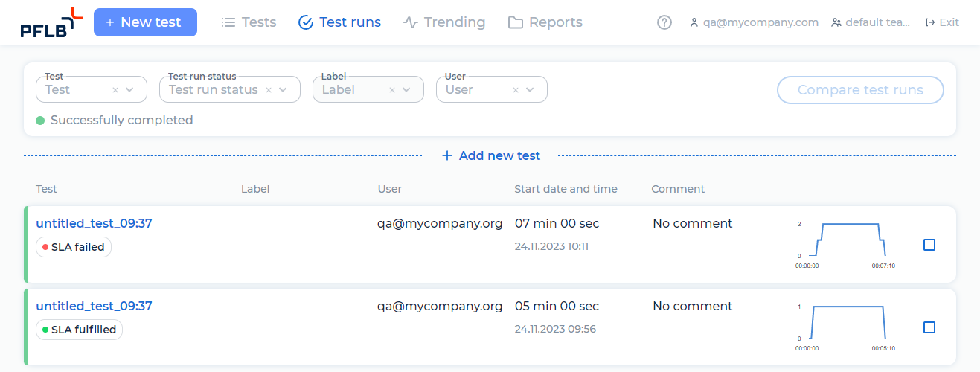
Task: Open the Trending tab
Action: click(x=444, y=22)
